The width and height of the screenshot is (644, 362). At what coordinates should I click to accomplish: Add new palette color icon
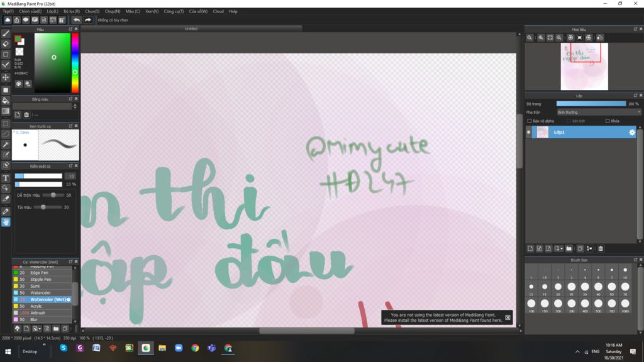click(x=18, y=115)
